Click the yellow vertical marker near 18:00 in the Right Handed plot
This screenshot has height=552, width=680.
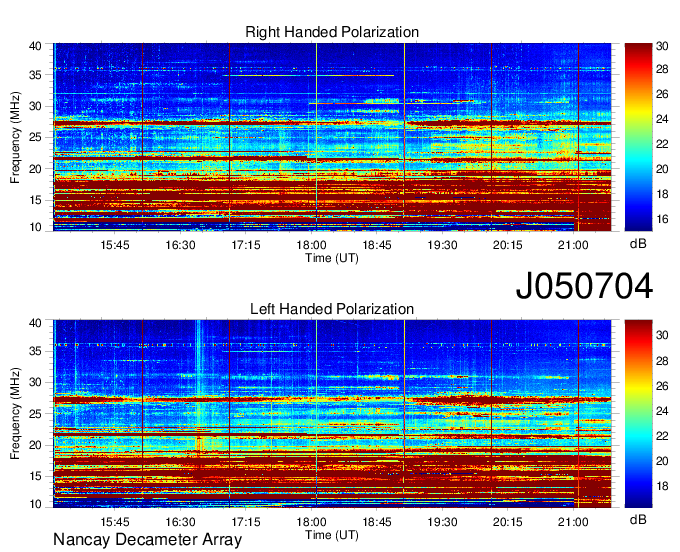317,137
